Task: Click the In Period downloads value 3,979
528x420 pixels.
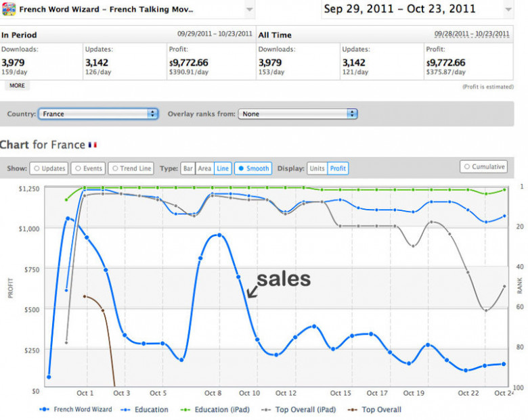Action: click(x=13, y=63)
